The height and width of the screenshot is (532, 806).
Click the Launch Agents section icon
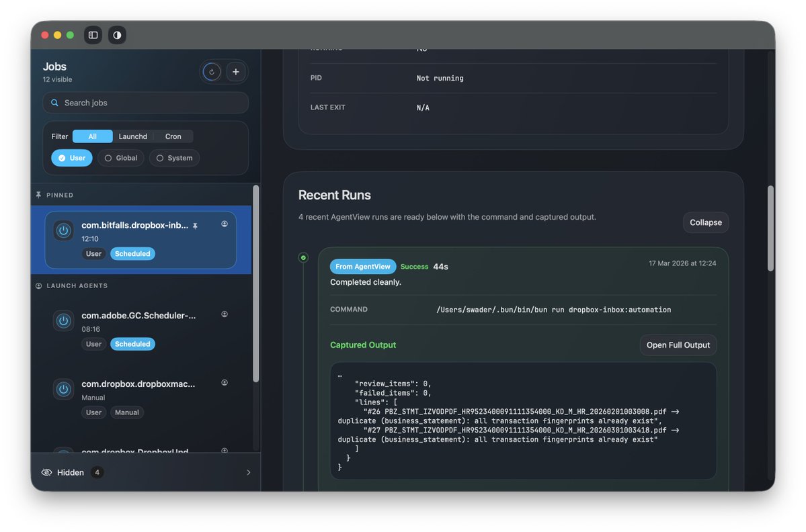[38, 285]
